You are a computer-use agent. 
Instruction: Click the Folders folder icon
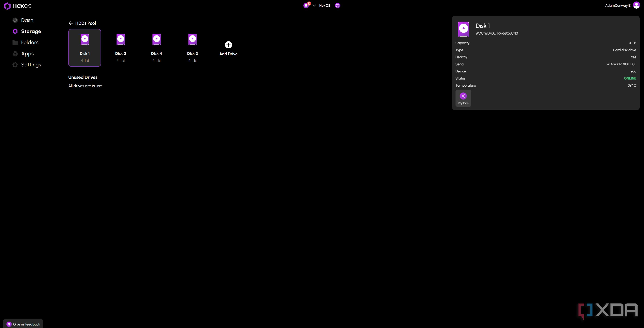(x=15, y=42)
